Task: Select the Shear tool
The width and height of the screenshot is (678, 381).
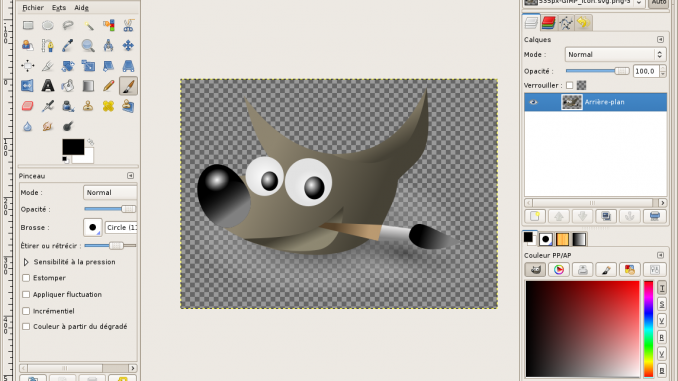Action: tap(108, 66)
